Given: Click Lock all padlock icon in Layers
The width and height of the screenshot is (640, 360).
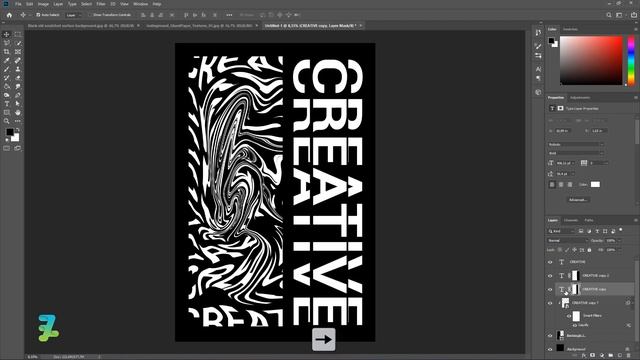Looking at the screenshot, I should click(589, 250).
